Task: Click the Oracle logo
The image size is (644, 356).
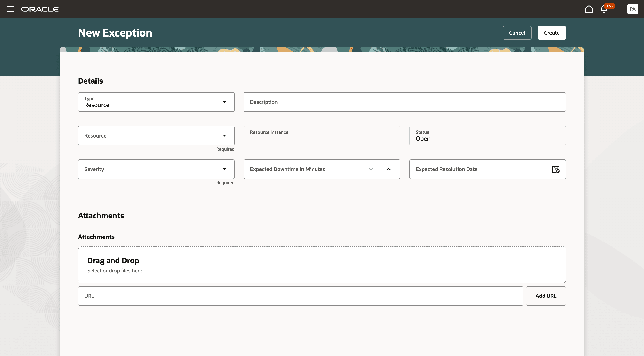Action: pos(40,9)
